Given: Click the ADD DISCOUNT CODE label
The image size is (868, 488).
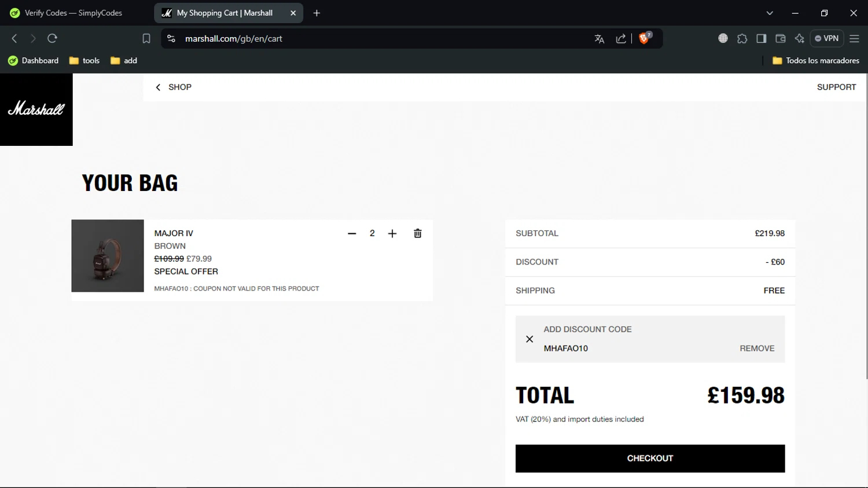Looking at the screenshot, I should pos(587,329).
